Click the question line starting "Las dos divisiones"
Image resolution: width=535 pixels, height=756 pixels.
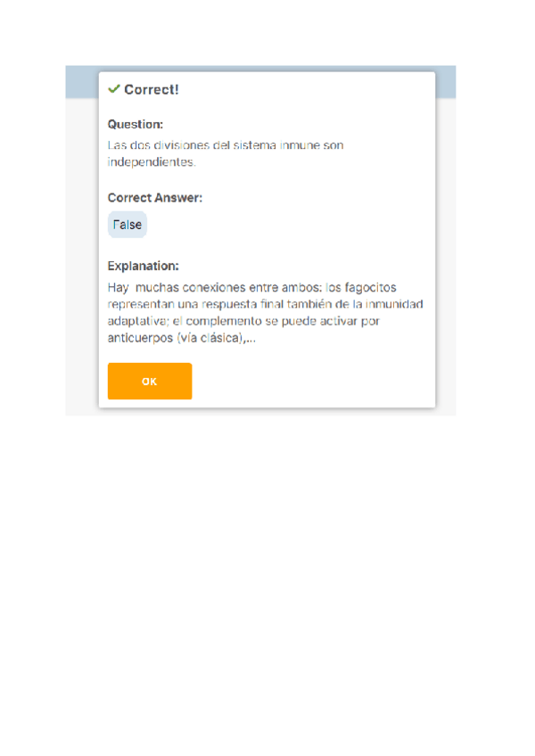coord(225,145)
